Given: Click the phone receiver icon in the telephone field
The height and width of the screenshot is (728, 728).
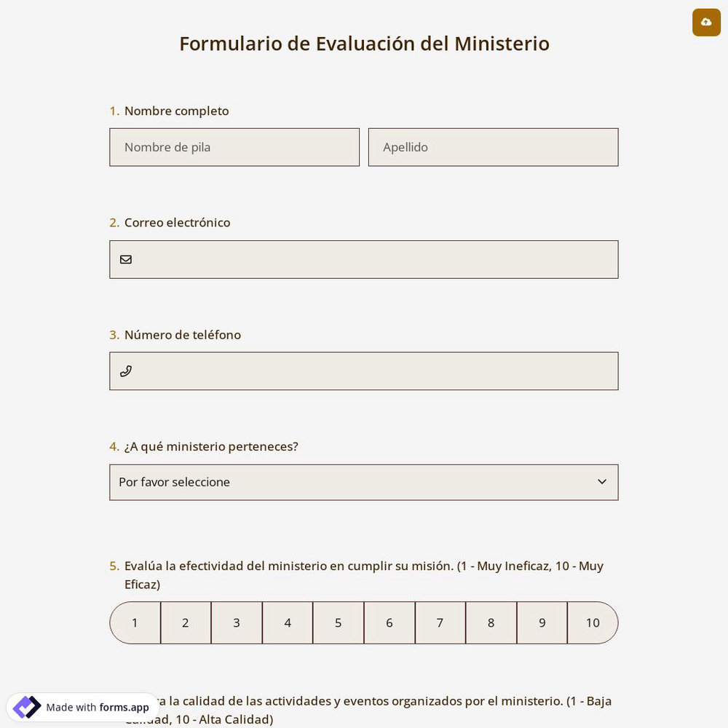Looking at the screenshot, I should pos(126,371).
